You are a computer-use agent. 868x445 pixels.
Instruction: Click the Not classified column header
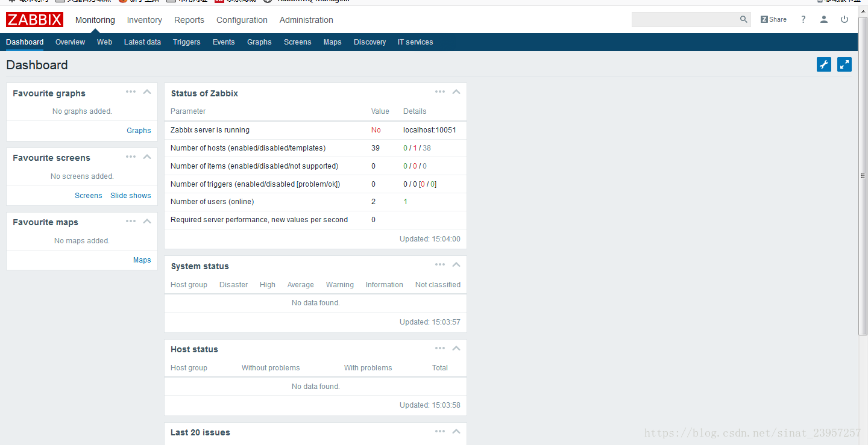[438, 285]
